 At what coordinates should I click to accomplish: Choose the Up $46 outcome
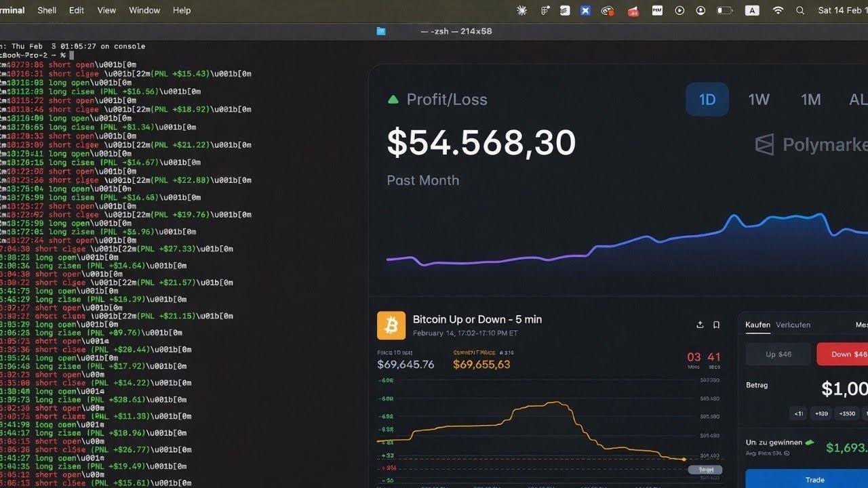pyautogui.click(x=778, y=354)
